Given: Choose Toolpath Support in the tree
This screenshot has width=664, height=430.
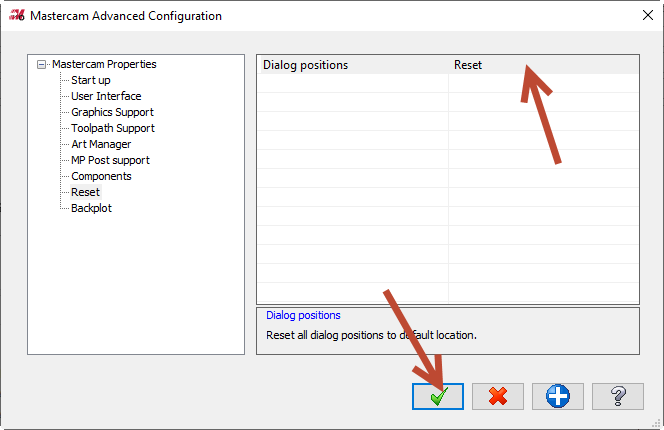Looking at the screenshot, I should point(113,128).
